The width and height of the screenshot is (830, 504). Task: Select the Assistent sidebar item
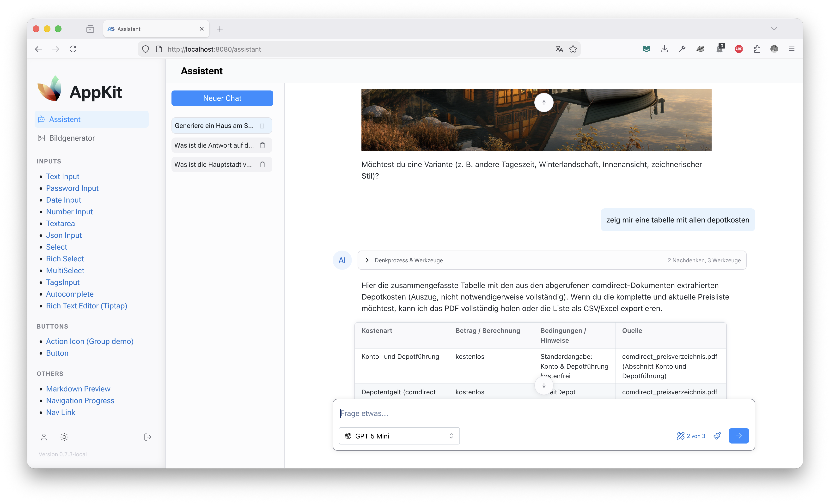(x=65, y=119)
